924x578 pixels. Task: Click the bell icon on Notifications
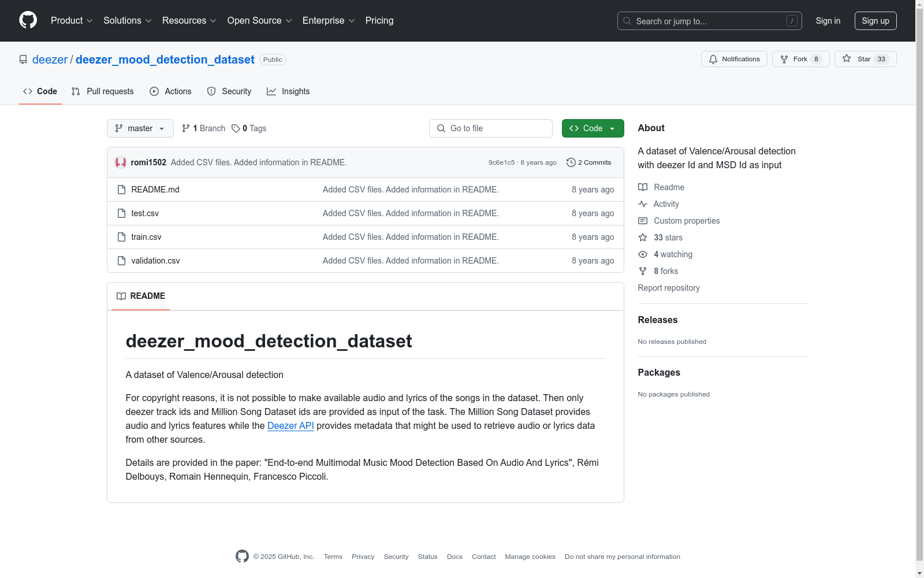click(713, 59)
